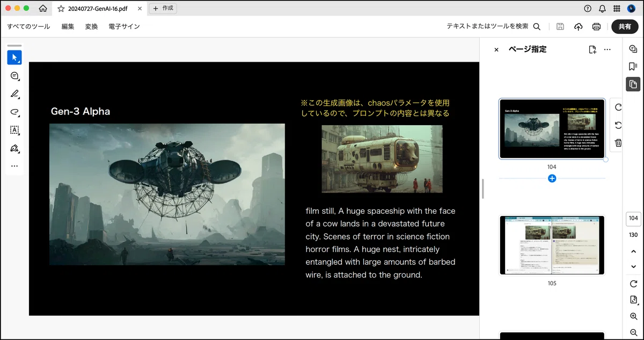Open the comments panel in the right rail
The image size is (644, 340).
[x=633, y=49]
